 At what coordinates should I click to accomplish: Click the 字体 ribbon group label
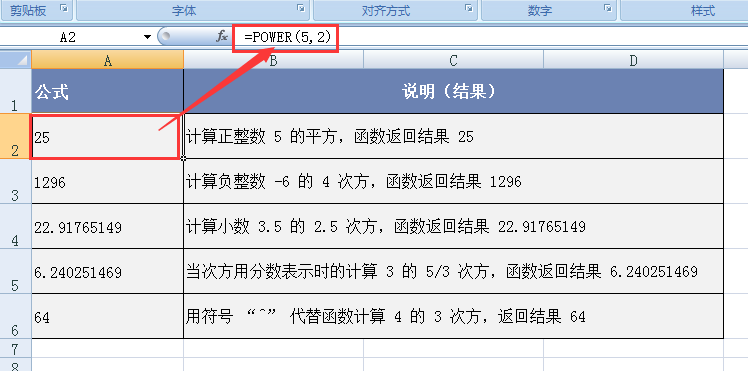(x=184, y=10)
